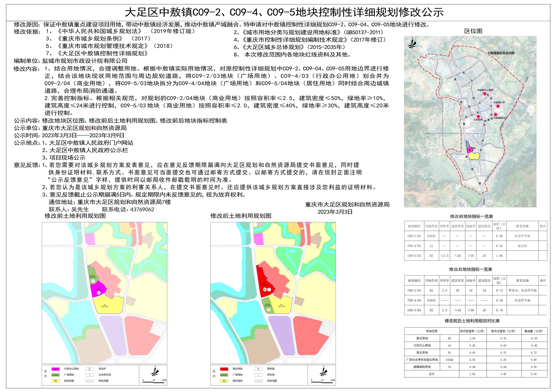
Task: Pick the magenta A1 行政办公用地 legend swatch
Action: click(x=56, y=369)
